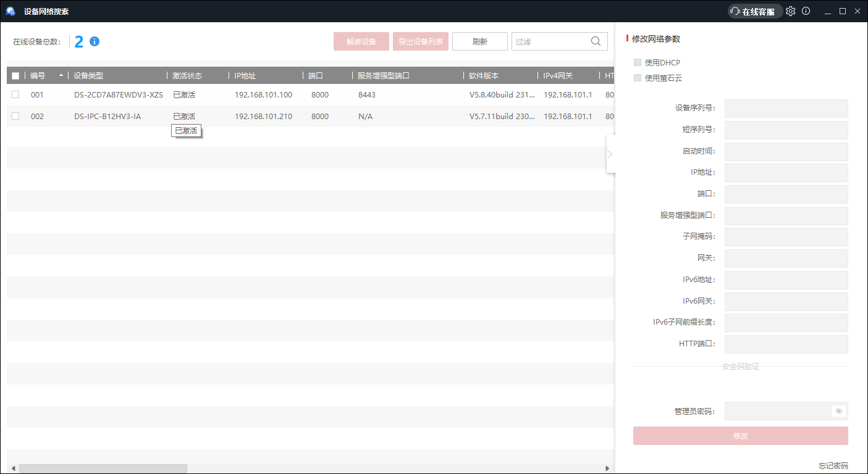Sort by 设备类型 column header
Screen dimensions: 868x474
pyautogui.click(x=88, y=76)
